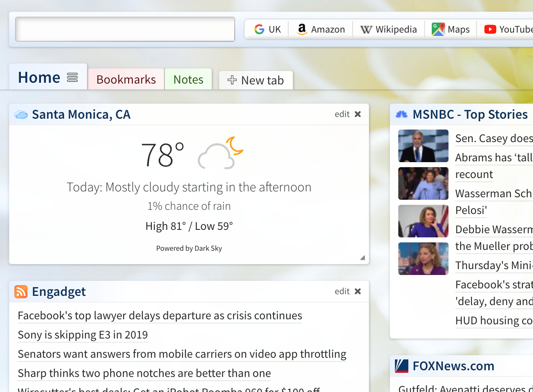
Task: Click the Debbie Wasserman story thumbnail
Action: [x=423, y=259]
